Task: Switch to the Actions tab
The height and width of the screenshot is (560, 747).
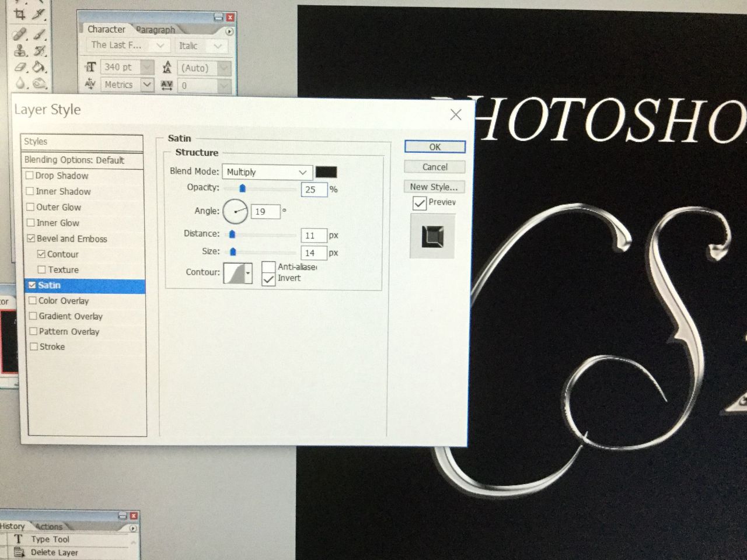Action: click(x=49, y=526)
